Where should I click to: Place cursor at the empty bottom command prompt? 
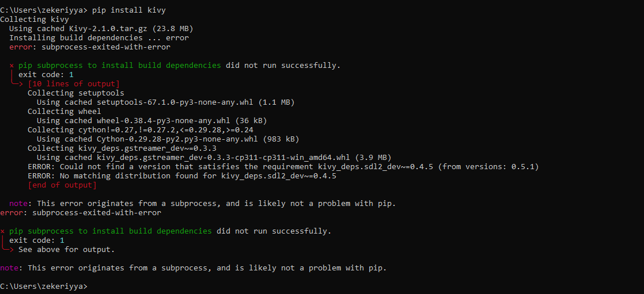pyautogui.click(x=91, y=287)
